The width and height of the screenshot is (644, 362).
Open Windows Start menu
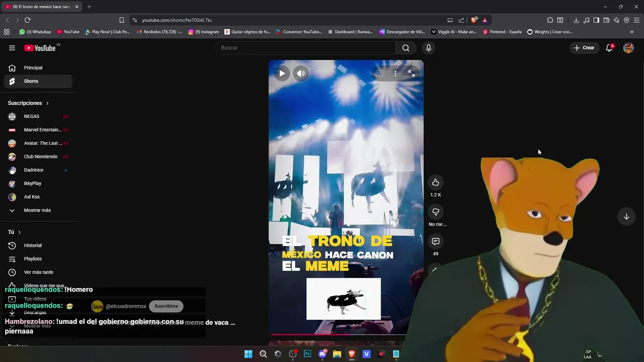click(x=248, y=354)
